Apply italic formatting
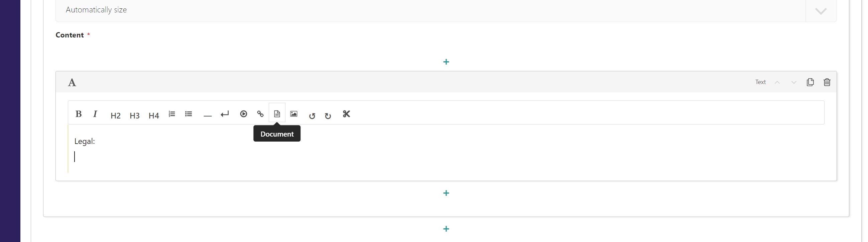The height and width of the screenshot is (242, 868). point(95,114)
